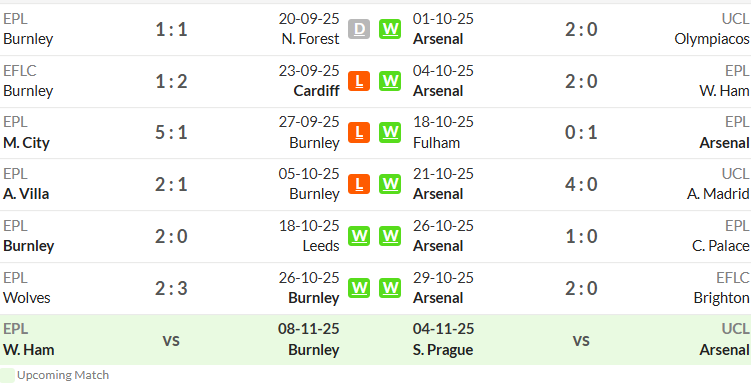Click the Olympiacos team name
Image resolution: width=751 pixels, height=392 pixels.
coord(712,39)
